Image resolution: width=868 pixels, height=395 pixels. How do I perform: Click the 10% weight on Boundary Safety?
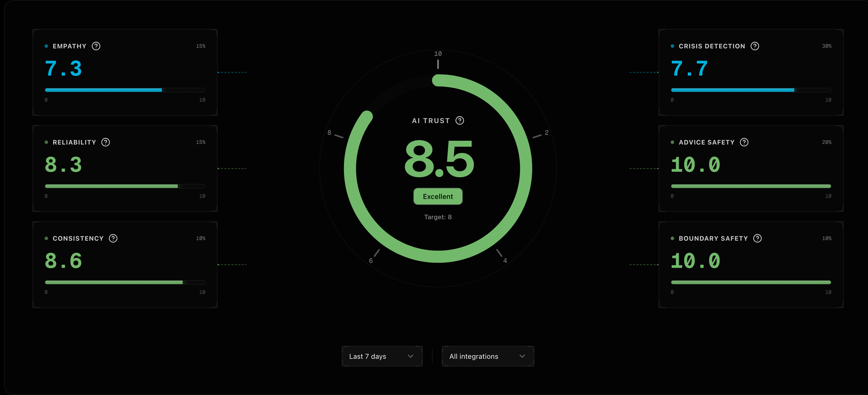coord(827,238)
